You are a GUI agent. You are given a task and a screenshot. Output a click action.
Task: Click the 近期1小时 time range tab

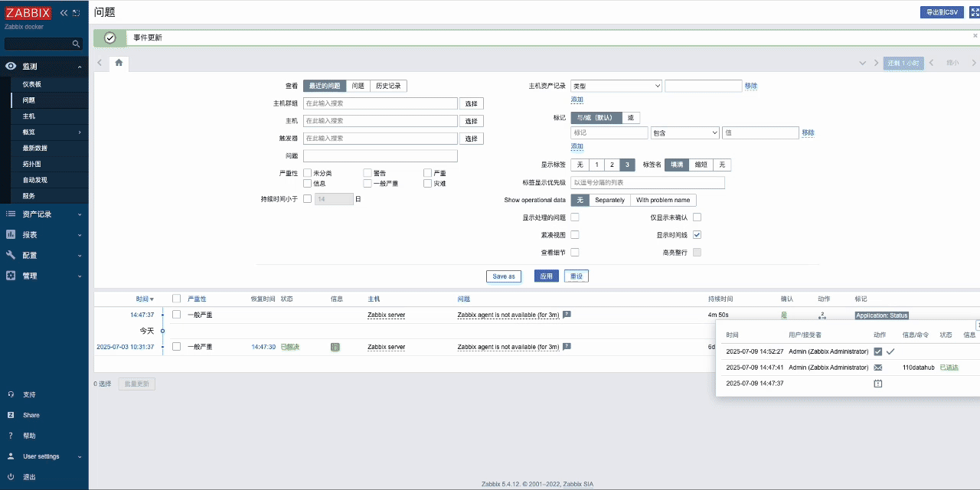tap(903, 63)
